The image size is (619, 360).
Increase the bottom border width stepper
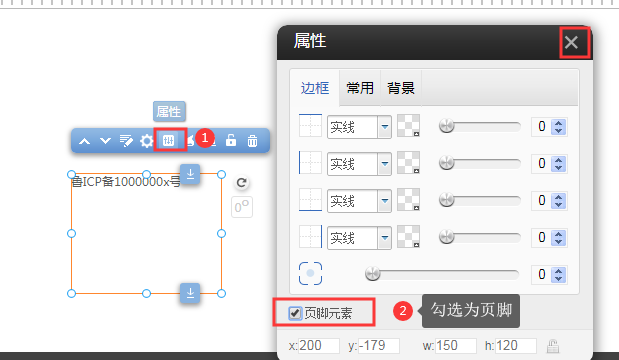point(558,197)
